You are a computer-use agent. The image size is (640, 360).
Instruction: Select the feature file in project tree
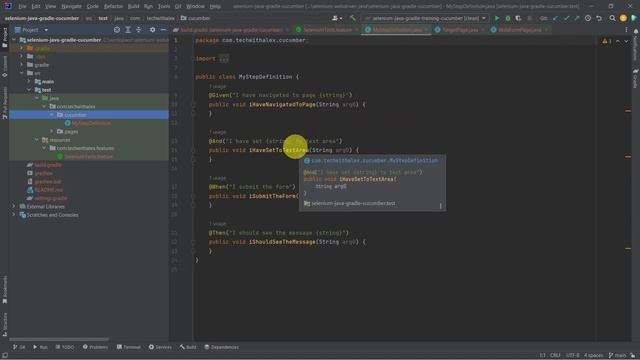tap(88, 156)
